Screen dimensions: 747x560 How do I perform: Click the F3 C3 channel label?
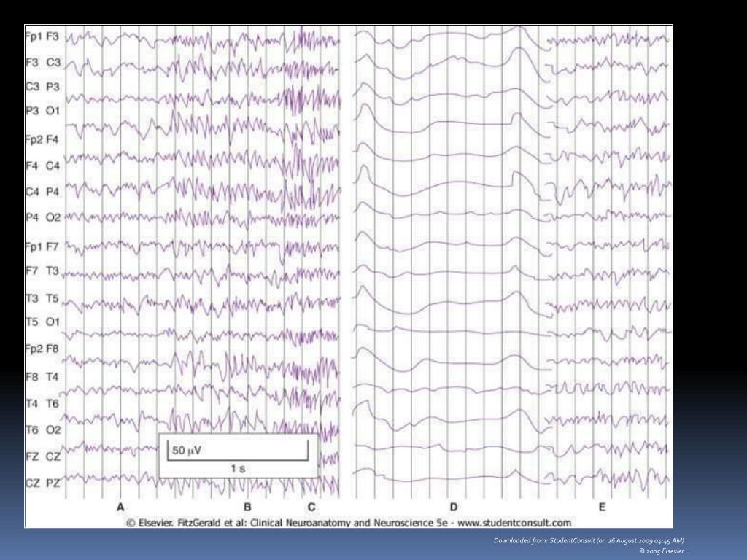coord(43,63)
